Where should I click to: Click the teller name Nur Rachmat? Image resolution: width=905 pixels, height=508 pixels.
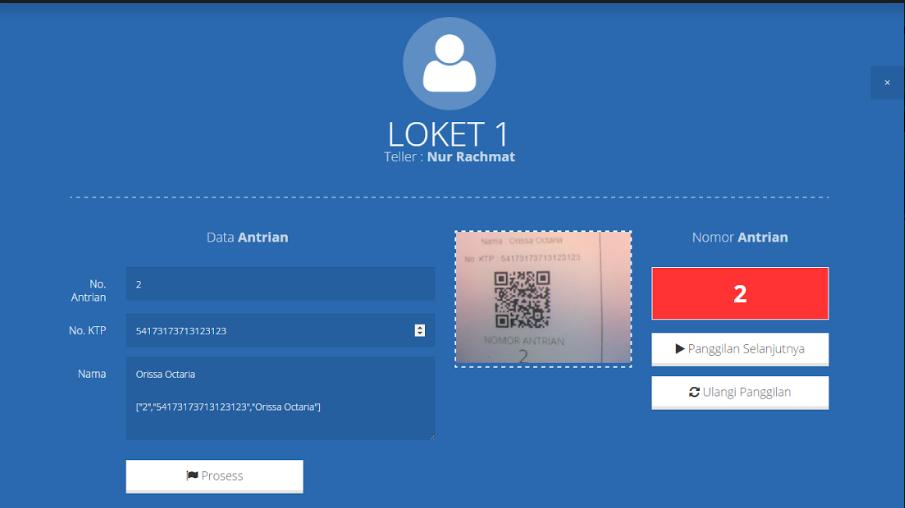tap(471, 157)
